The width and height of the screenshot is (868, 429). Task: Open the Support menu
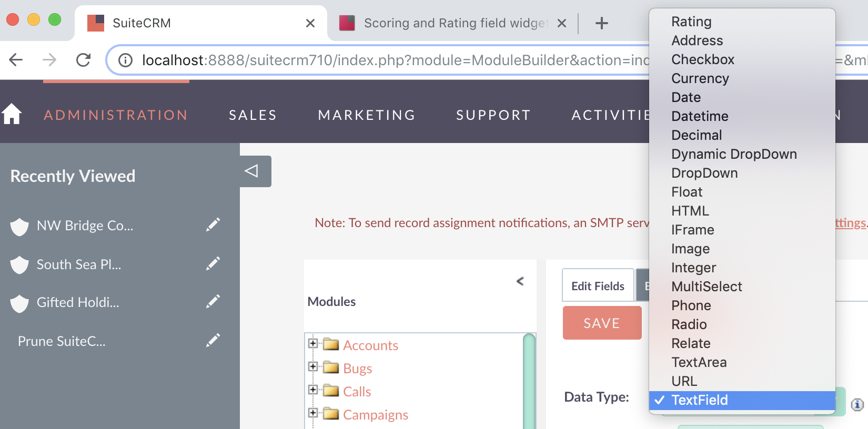[493, 115]
